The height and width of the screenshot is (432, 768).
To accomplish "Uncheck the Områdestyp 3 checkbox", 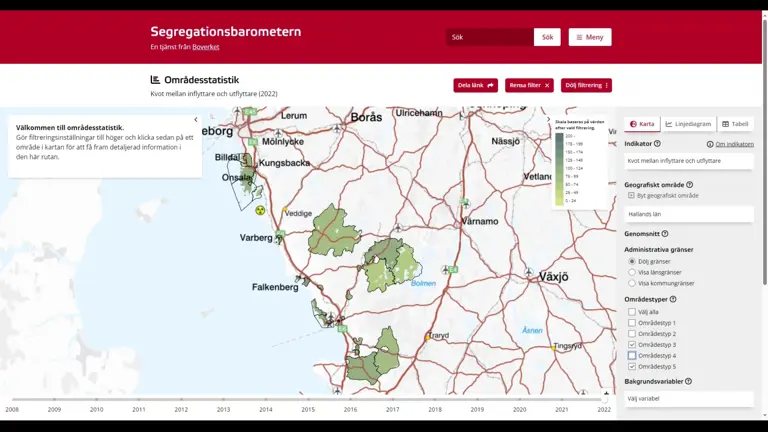I will pos(632,345).
